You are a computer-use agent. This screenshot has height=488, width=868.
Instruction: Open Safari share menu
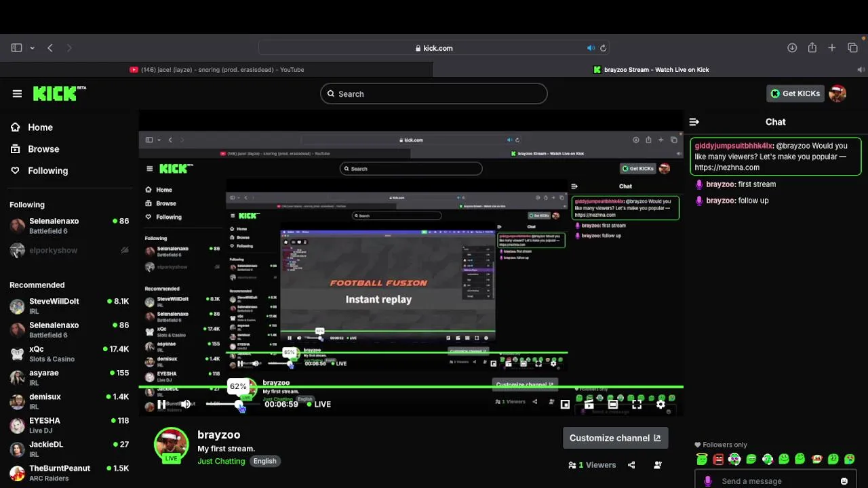(812, 47)
